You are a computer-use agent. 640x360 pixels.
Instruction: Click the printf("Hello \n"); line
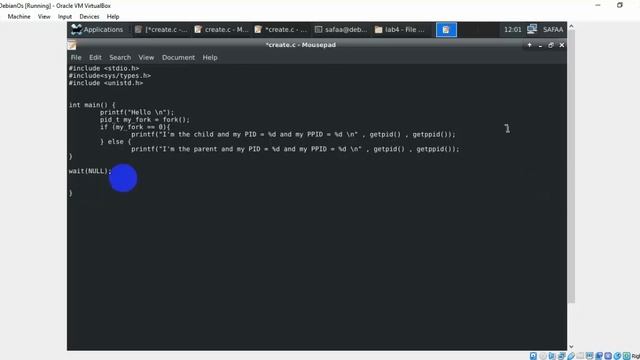137,112
